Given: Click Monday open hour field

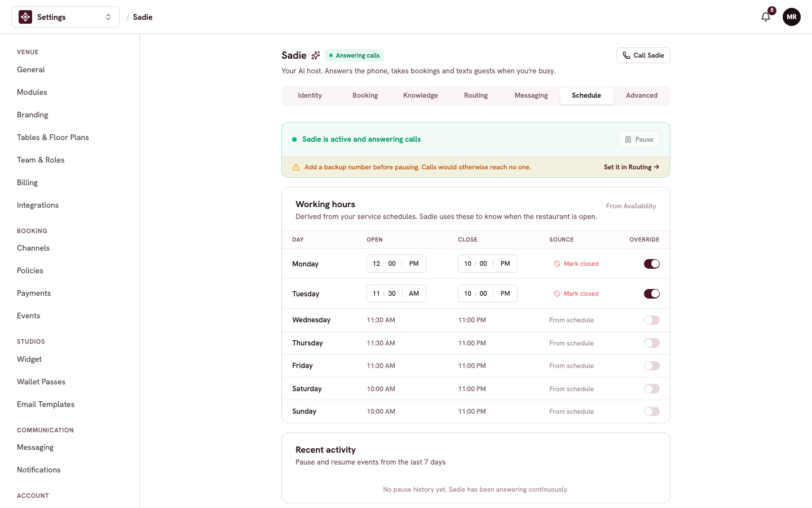Looking at the screenshot, I should 376,264.
